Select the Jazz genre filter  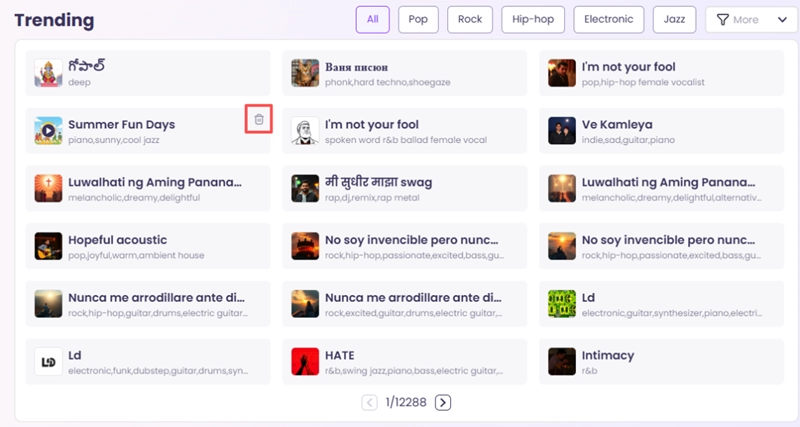(674, 19)
